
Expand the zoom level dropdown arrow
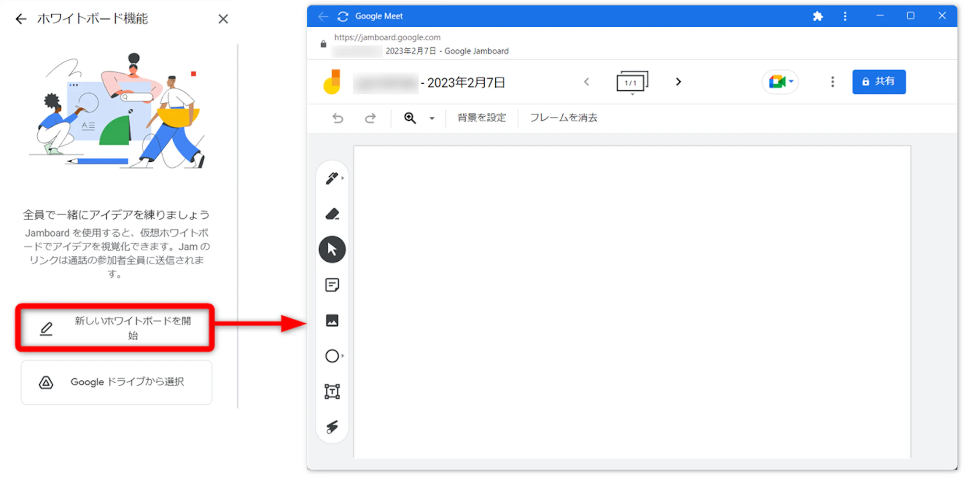click(x=432, y=118)
